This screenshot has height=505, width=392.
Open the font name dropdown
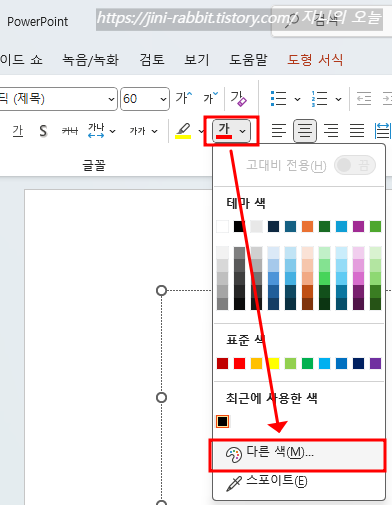[x=111, y=99]
